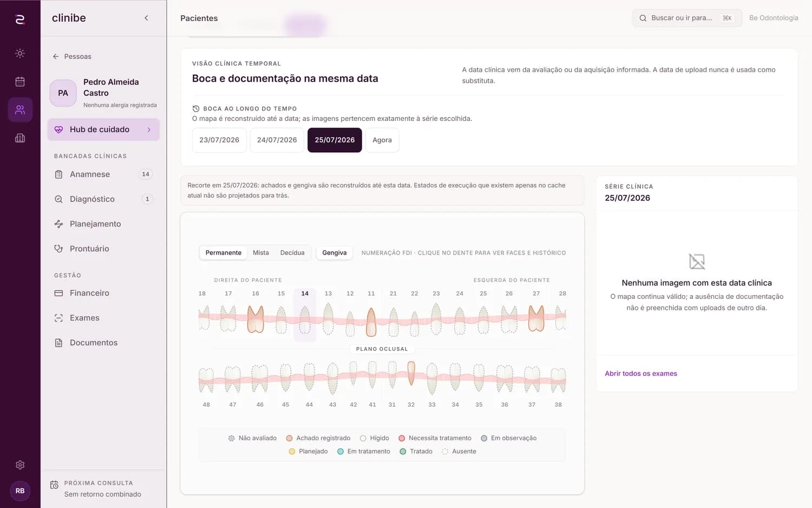The width and height of the screenshot is (812, 508).
Task: Open the Abrir todos os exames link
Action: tap(641, 374)
